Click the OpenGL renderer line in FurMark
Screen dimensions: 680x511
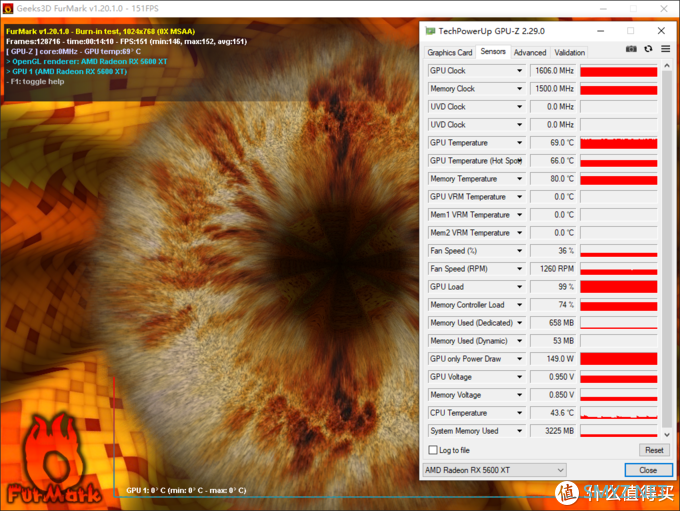[x=86, y=62]
